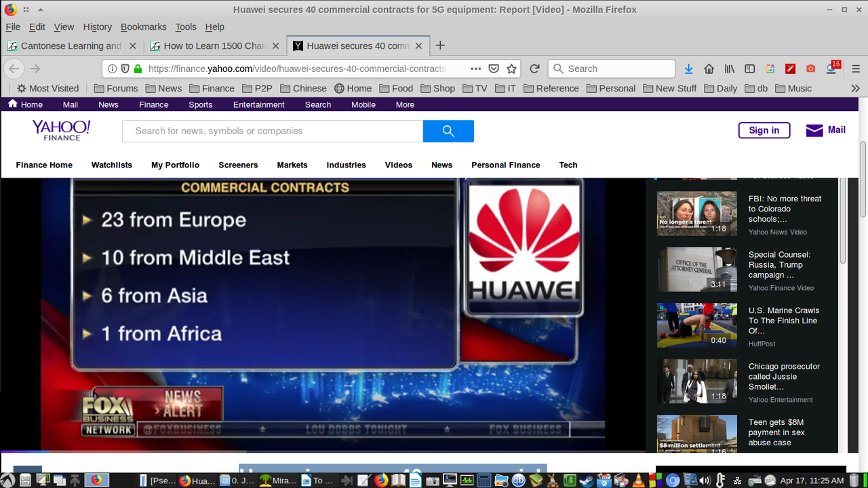Open the Most Visited bookmarks list

click(47, 88)
